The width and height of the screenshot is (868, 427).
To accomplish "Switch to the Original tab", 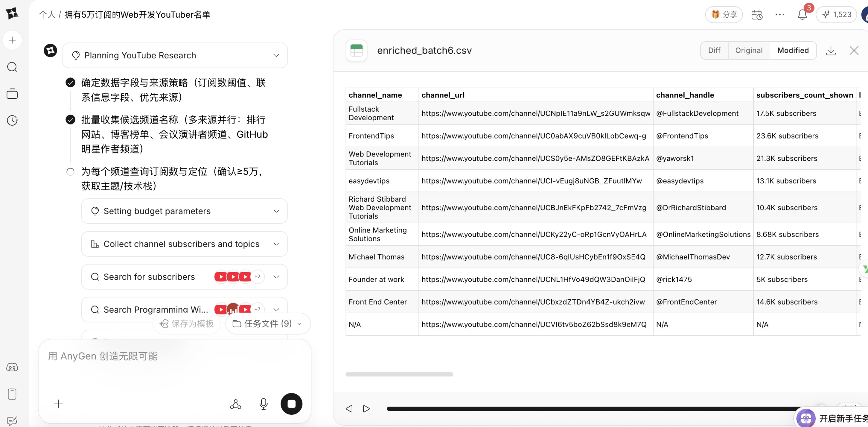I will pos(749,50).
